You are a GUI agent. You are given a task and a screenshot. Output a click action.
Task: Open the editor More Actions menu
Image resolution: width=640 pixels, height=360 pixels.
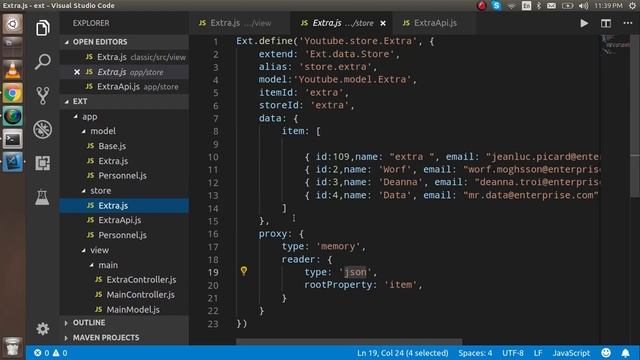pyautogui.click(x=628, y=23)
